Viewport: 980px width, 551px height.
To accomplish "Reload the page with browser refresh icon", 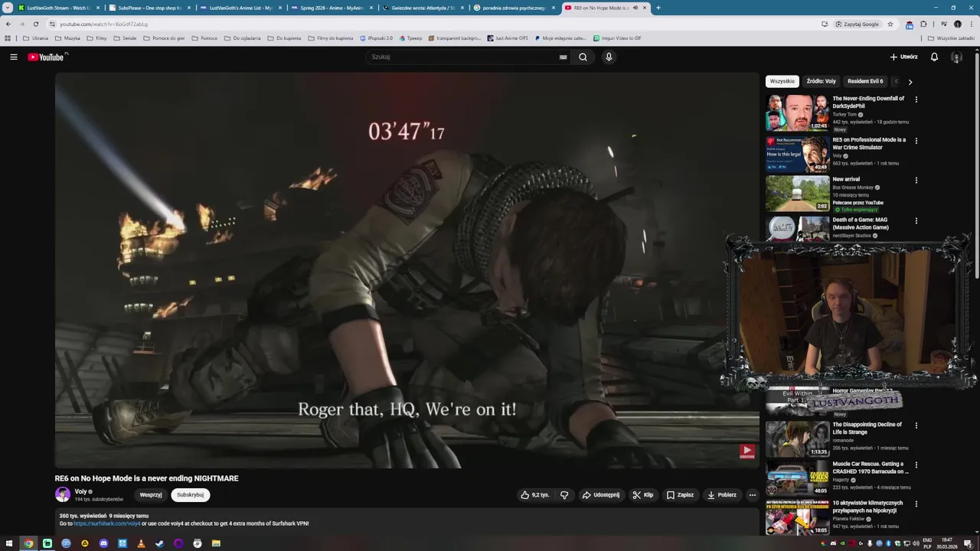I will (x=35, y=24).
